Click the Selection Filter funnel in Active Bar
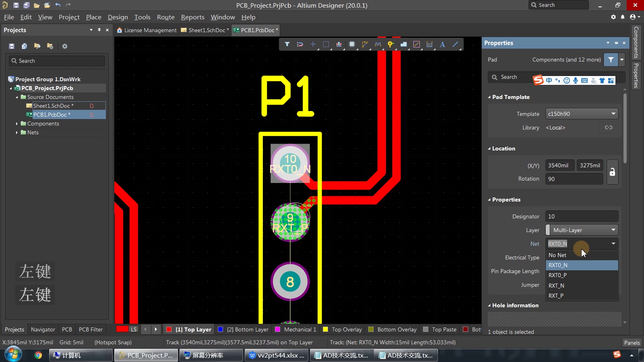The height and width of the screenshot is (362, 644). click(287, 44)
